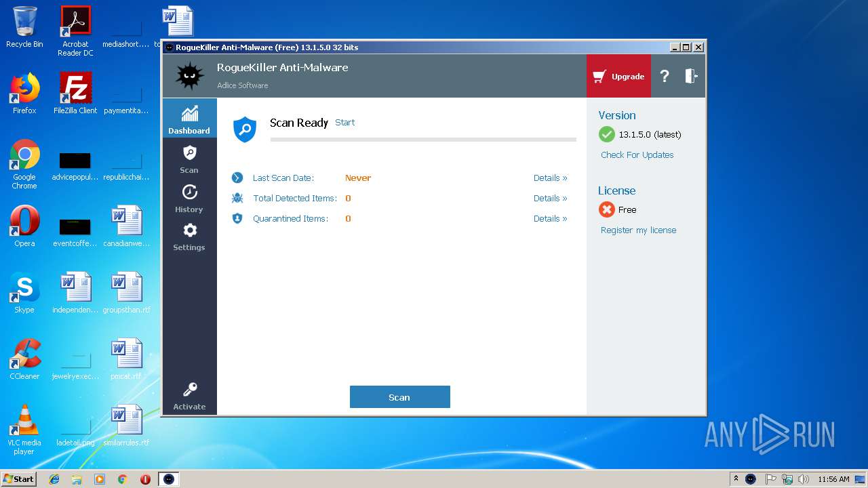868x488 pixels.
Task: Open the media player taskbar icon
Action: tap(100, 479)
